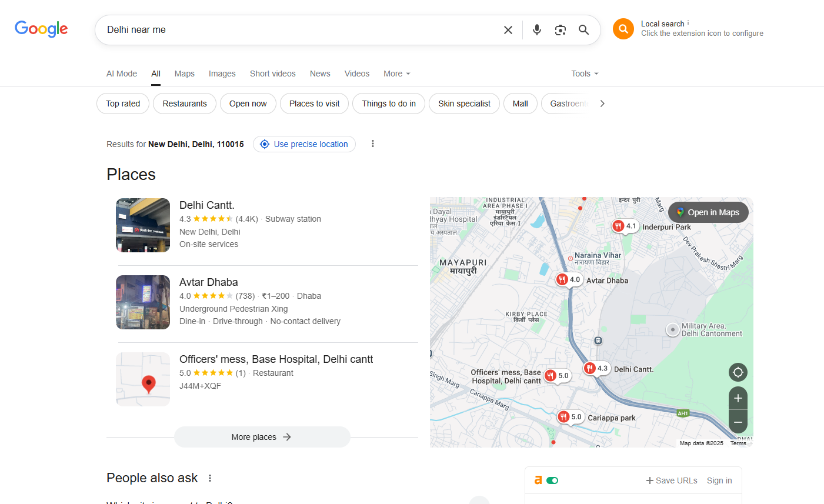The height and width of the screenshot is (504, 824).
Task: Click Sign in link in extension panel
Action: coord(719,480)
